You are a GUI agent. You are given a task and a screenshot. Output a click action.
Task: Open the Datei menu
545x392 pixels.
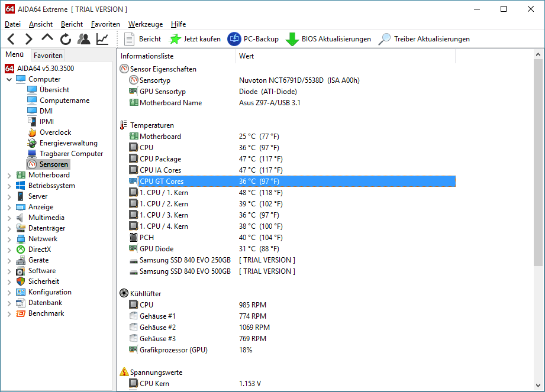[x=12, y=24]
